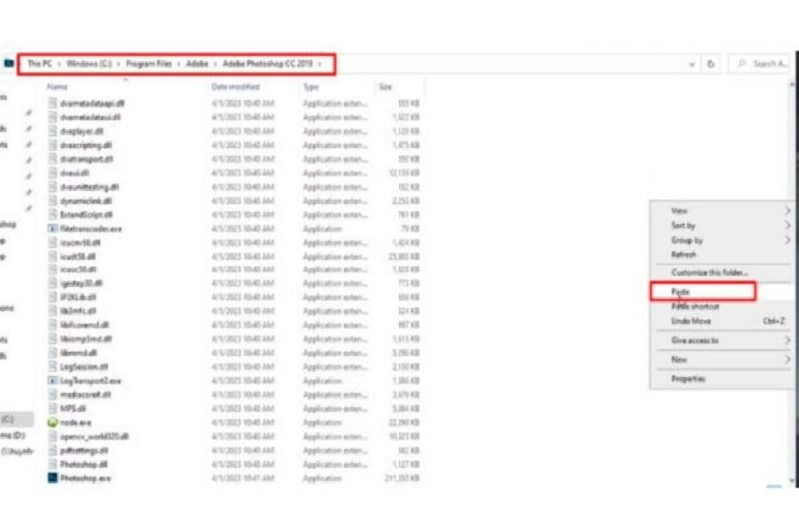This screenshot has width=799, height=532.
Task: Click the Photoshop.exe application icon
Action: tap(53, 478)
